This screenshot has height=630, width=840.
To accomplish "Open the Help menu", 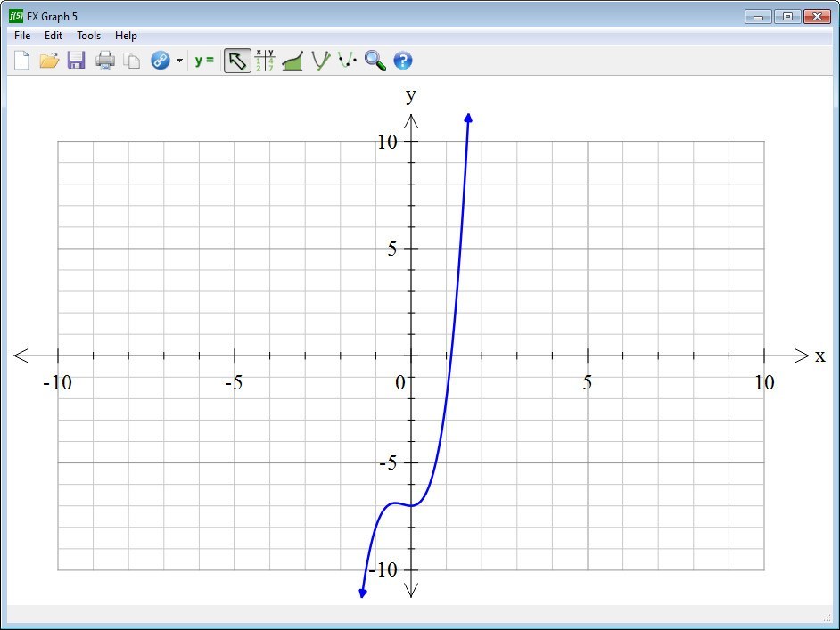I will coord(126,36).
